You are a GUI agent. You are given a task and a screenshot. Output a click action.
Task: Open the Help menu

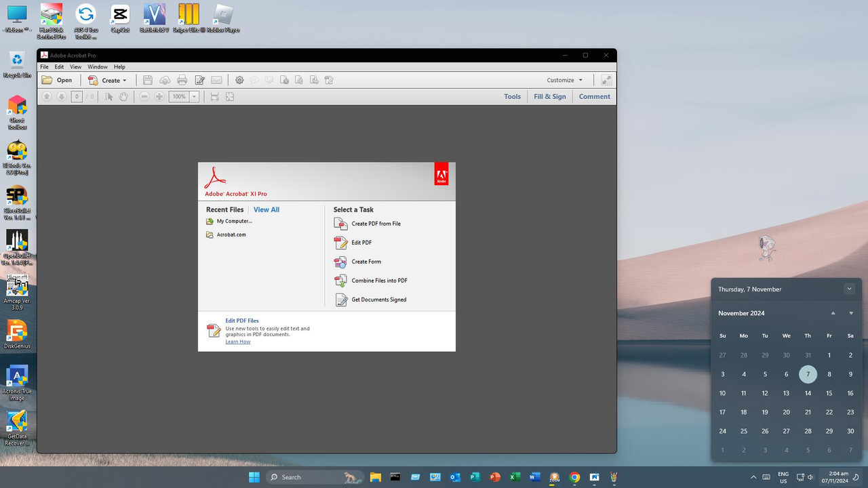pyautogui.click(x=119, y=67)
